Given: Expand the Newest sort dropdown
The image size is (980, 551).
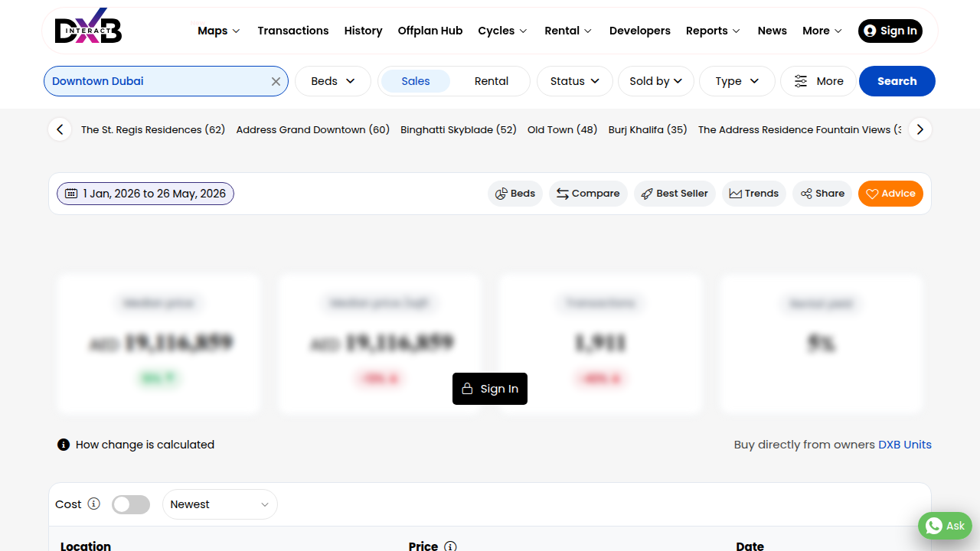Looking at the screenshot, I should [220, 504].
